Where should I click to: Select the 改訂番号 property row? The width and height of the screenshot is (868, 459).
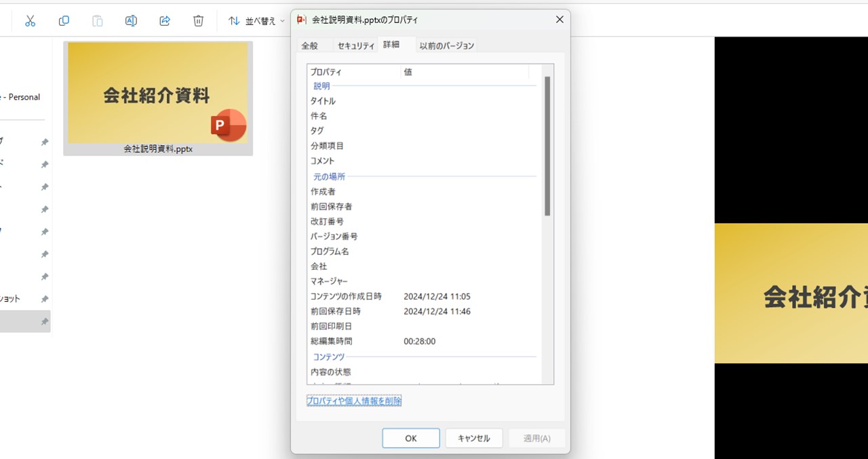click(425, 221)
